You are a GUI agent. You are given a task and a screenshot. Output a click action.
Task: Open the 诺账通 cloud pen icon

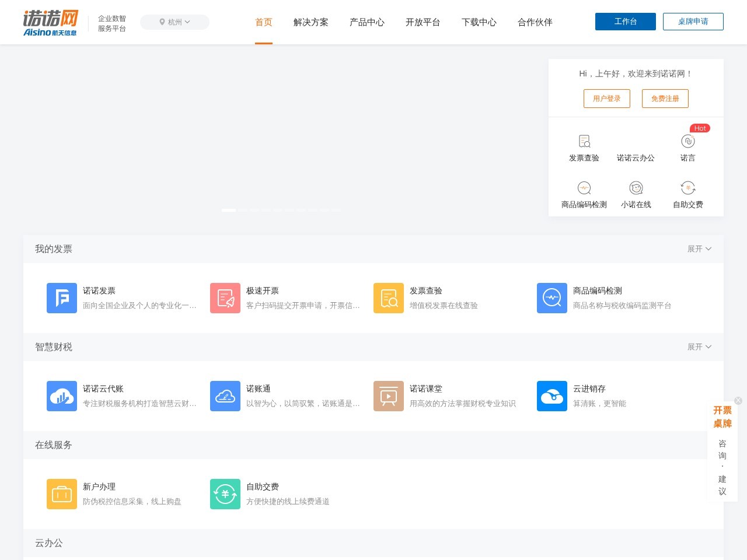pos(225,396)
